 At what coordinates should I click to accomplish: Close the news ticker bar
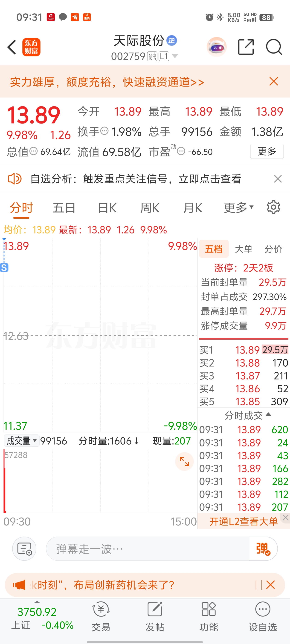pyautogui.click(x=270, y=585)
